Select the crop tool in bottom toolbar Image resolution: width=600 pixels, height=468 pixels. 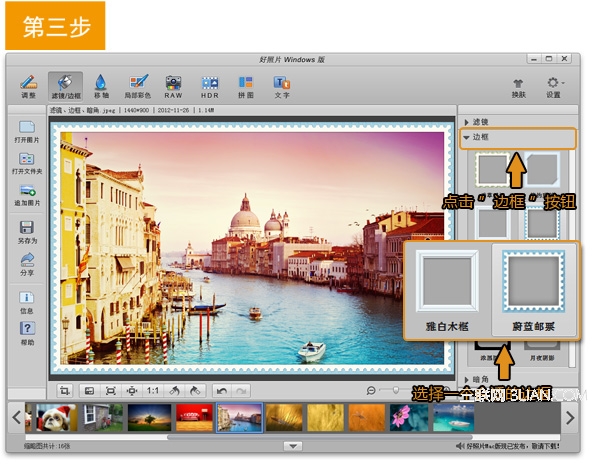coord(65,391)
